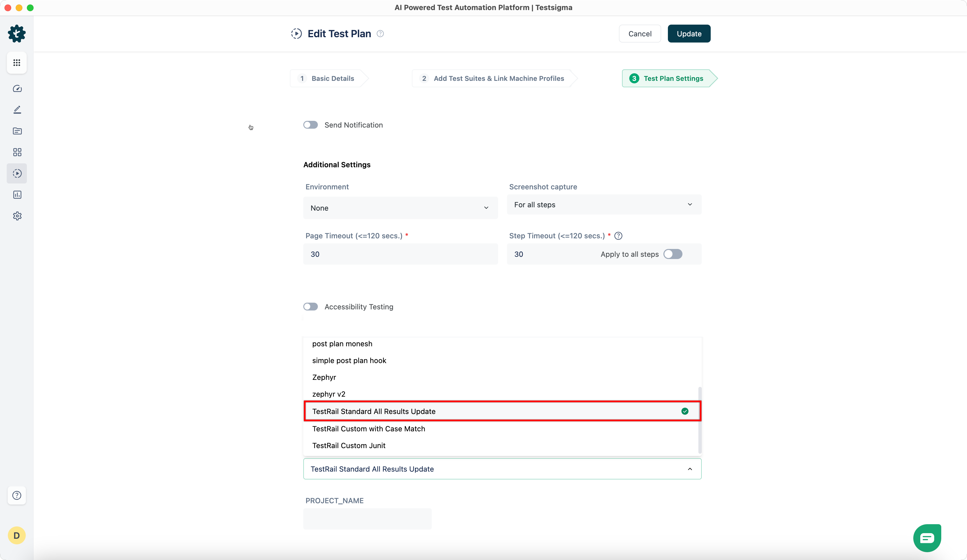Image resolution: width=967 pixels, height=560 pixels.
Task: Toggle Apply to all steps switch
Action: pyautogui.click(x=673, y=254)
